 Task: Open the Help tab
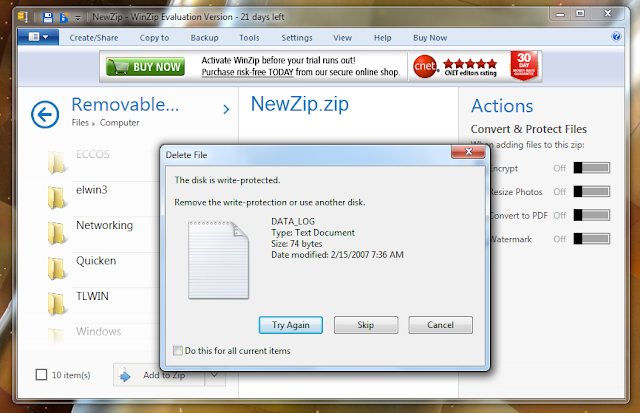(382, 38)
